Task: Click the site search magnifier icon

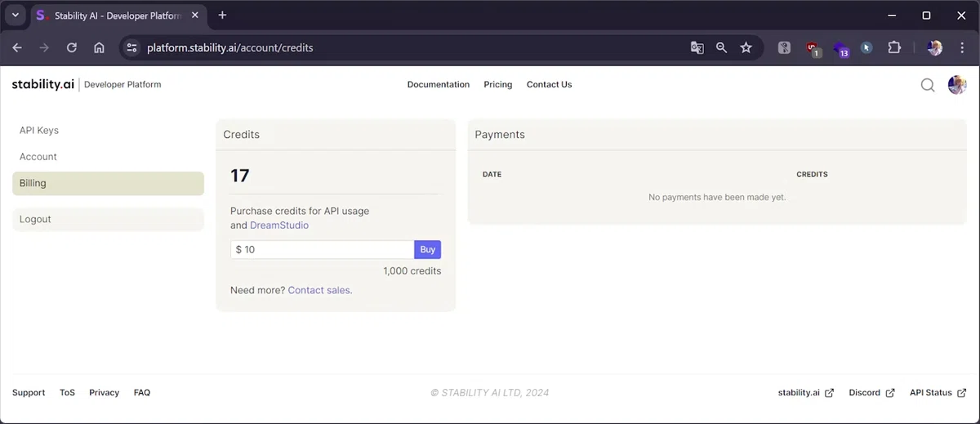Action: coord(928,85)
